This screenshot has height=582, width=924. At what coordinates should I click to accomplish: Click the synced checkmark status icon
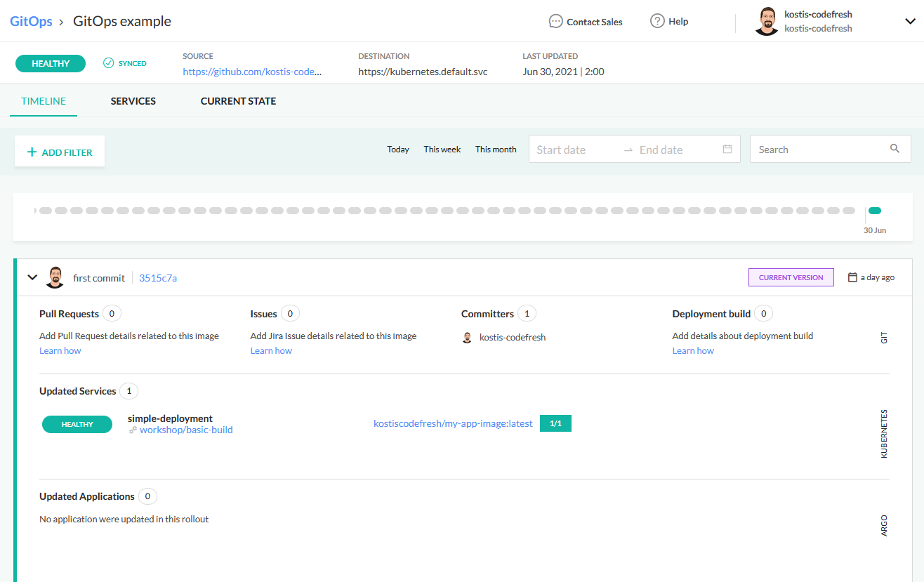pos(108,63)
